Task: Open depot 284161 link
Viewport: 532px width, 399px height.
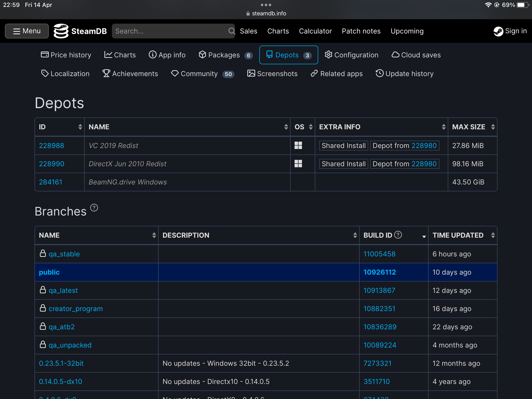Action: click(x=50, y=182)
